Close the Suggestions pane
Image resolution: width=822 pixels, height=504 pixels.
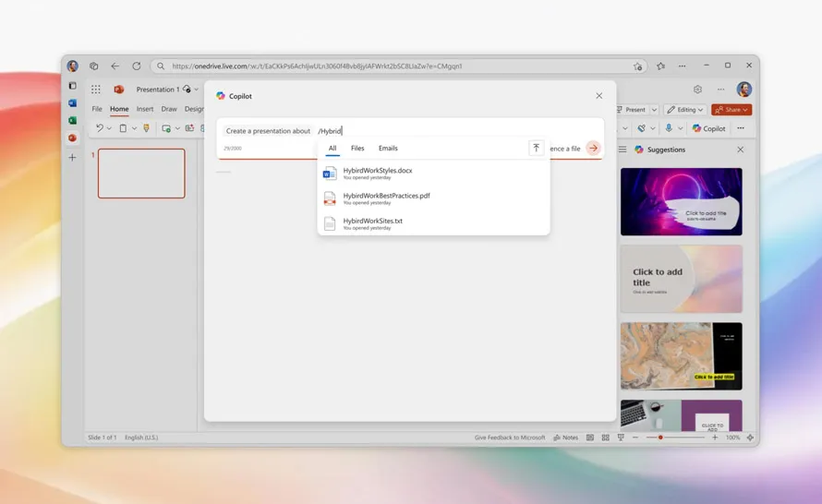coord(740,150)
